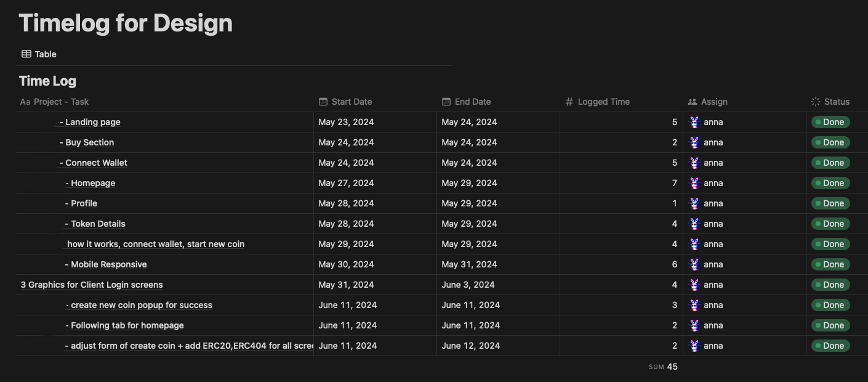Image resolution: width=868 pixels, height=382 pixels.
Task: Click the Done status of Buy Section
Action: 830,142
